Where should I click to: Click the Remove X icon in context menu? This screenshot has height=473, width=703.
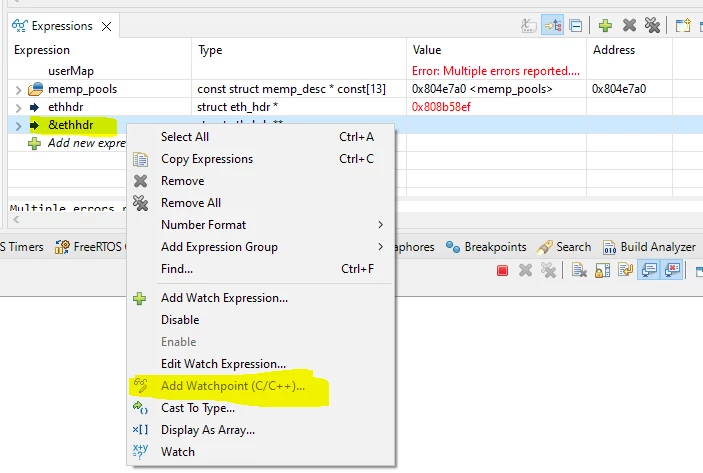tap(140, 181)
